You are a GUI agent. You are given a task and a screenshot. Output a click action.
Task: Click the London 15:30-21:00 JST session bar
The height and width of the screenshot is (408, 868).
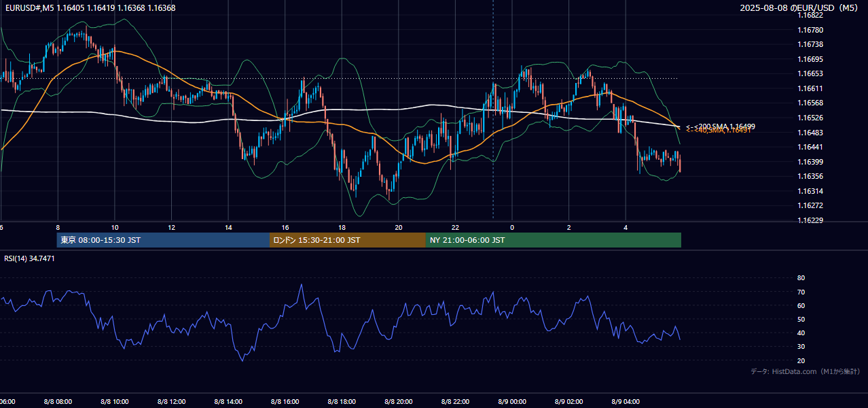coord(348,240)
